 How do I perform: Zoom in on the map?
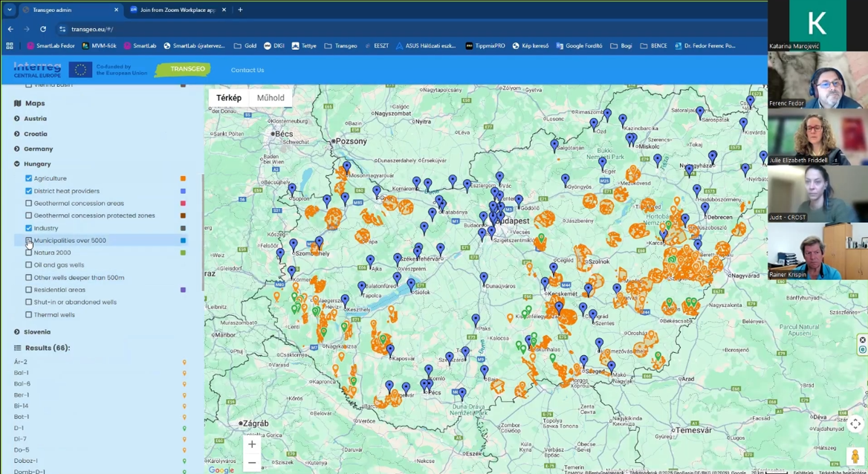click(252, 444)
